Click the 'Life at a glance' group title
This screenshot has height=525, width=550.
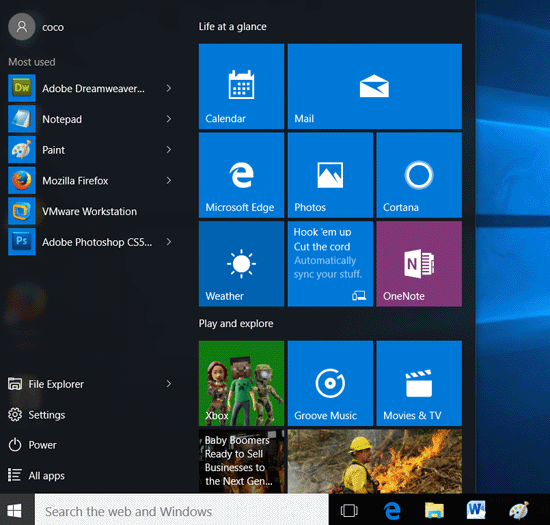233,27
